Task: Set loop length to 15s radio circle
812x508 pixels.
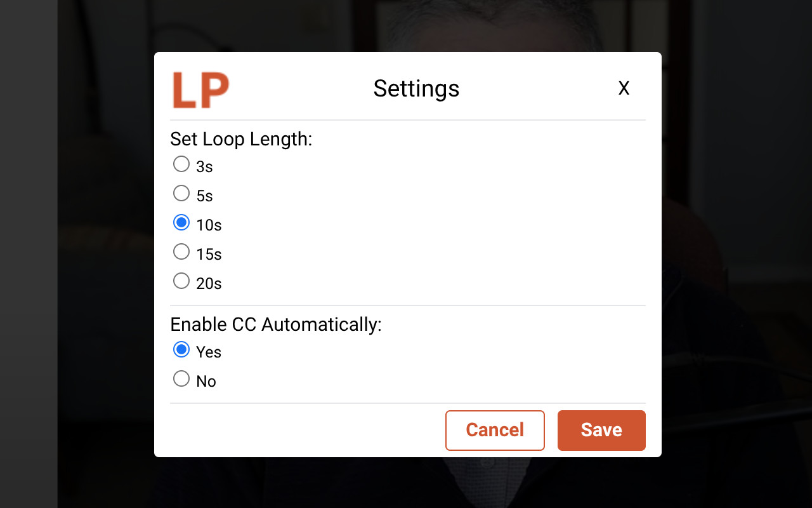Action: [181, 251]
